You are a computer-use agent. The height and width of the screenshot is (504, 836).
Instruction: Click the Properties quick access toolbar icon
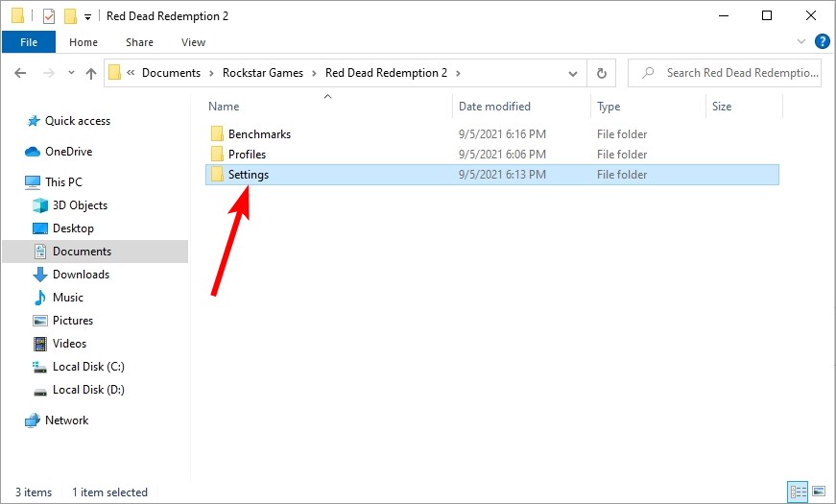[49, 16]
